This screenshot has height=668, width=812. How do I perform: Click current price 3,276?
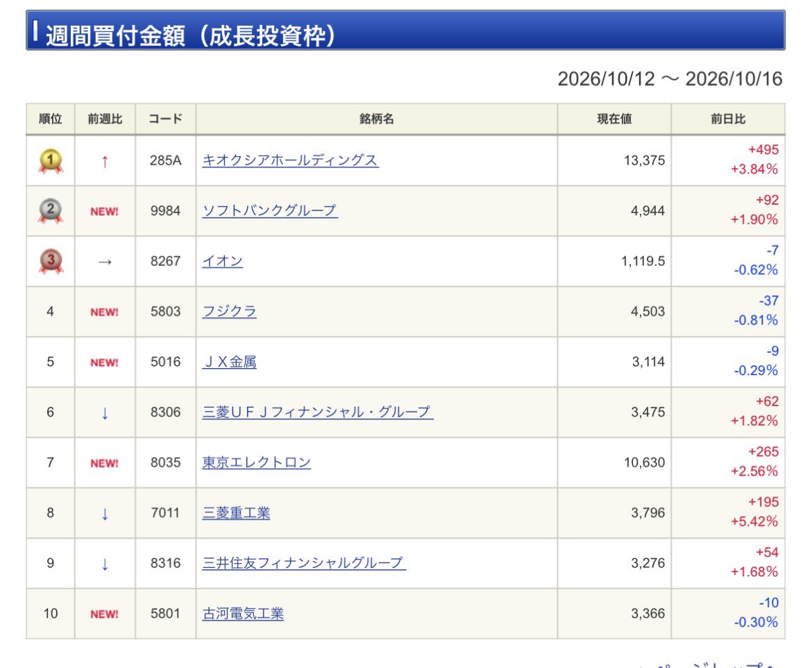648,562
